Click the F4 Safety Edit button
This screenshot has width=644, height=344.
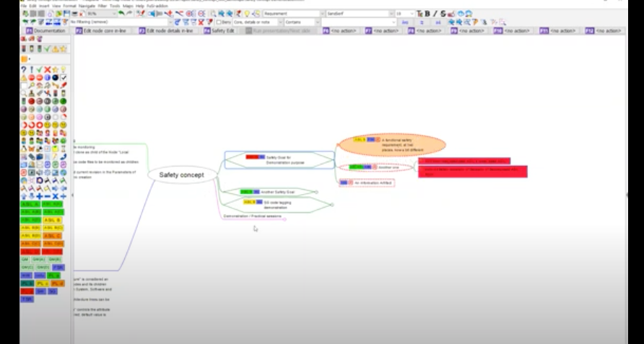click(219, 31)
